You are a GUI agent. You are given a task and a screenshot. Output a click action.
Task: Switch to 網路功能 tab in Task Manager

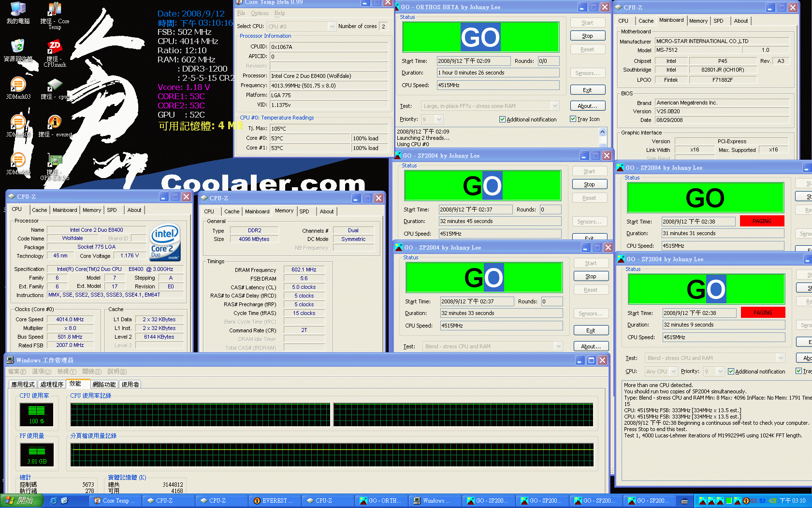click(104, 384)
